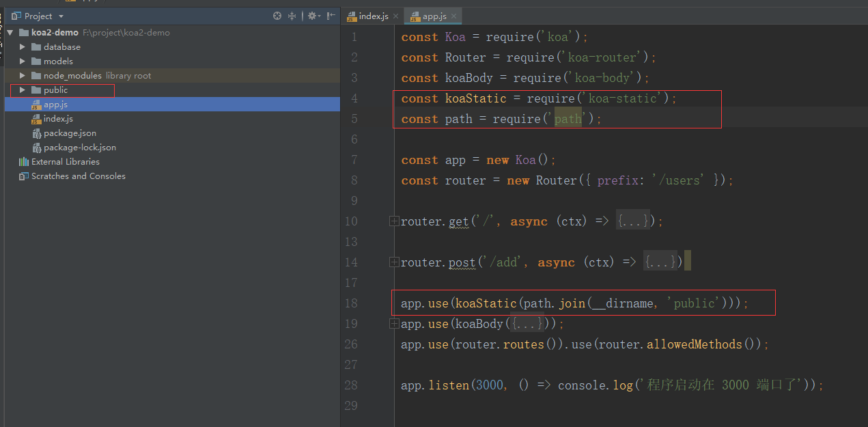Screen dimensions: 868x427
Task: Expand the node_modules folder arrow
Action: 23,76
